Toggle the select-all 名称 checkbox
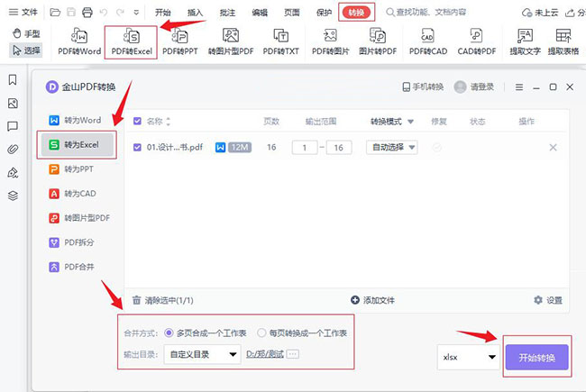Viewport: 586px width, 392px height. point(137,121)
